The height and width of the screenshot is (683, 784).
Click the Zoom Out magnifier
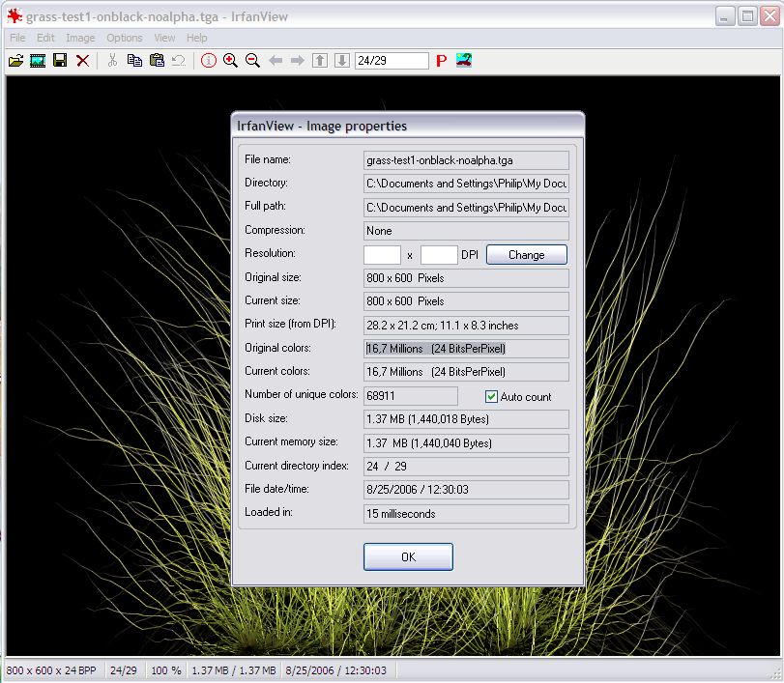(252, 61)
